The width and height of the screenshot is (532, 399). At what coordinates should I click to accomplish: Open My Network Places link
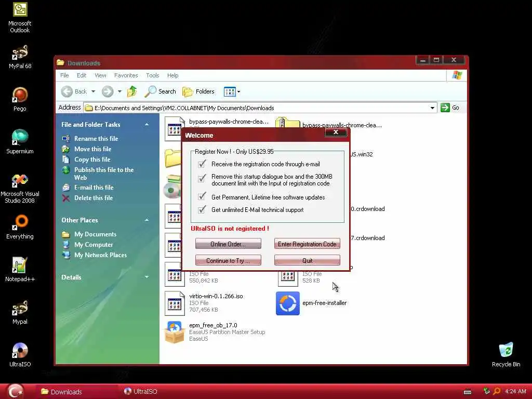click(100, 255)
